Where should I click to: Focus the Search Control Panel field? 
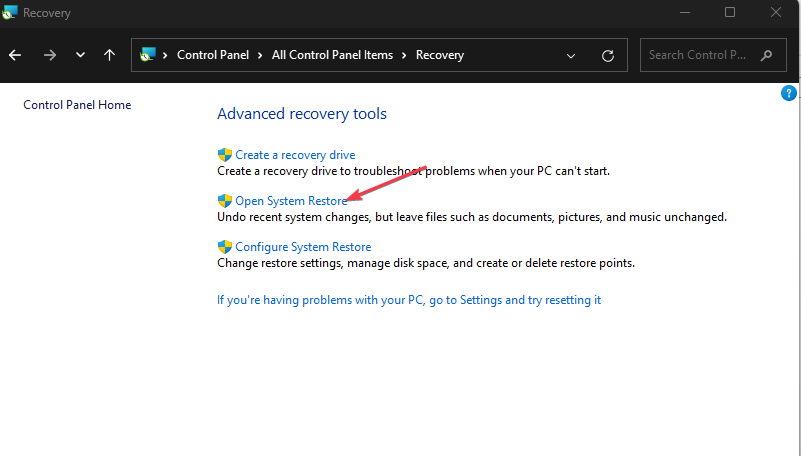(713, 55)
